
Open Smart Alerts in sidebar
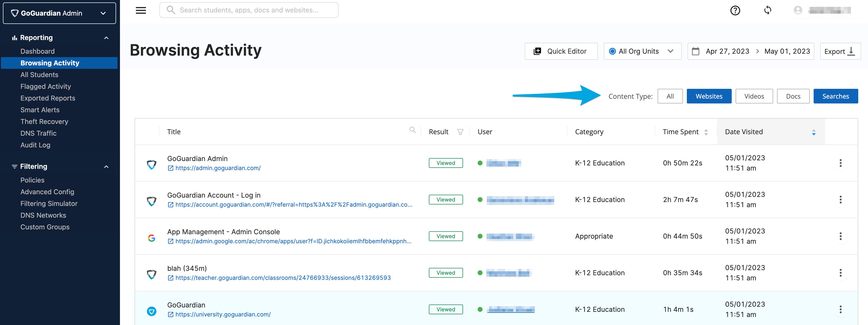click(40, 110)
